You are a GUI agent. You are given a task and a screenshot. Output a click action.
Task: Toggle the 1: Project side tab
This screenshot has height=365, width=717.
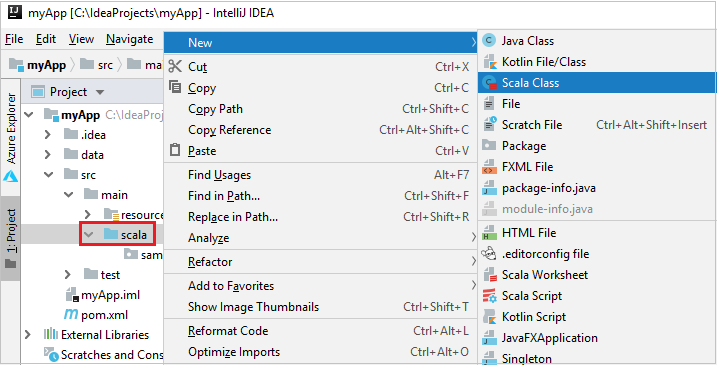click(x=11, y=239)
